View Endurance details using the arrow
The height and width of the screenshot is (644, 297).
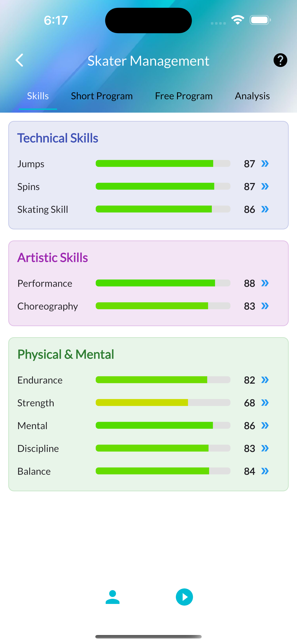[x=265, y=380]
